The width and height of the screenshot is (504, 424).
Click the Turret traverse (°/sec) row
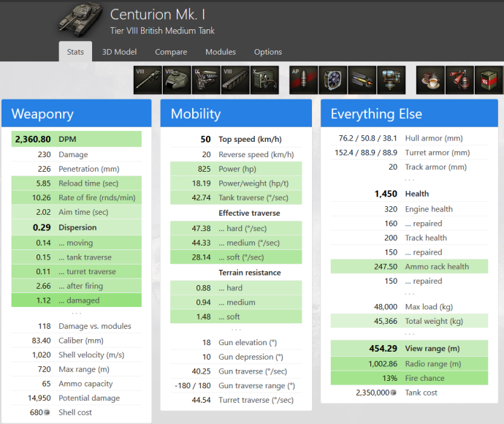236,400
